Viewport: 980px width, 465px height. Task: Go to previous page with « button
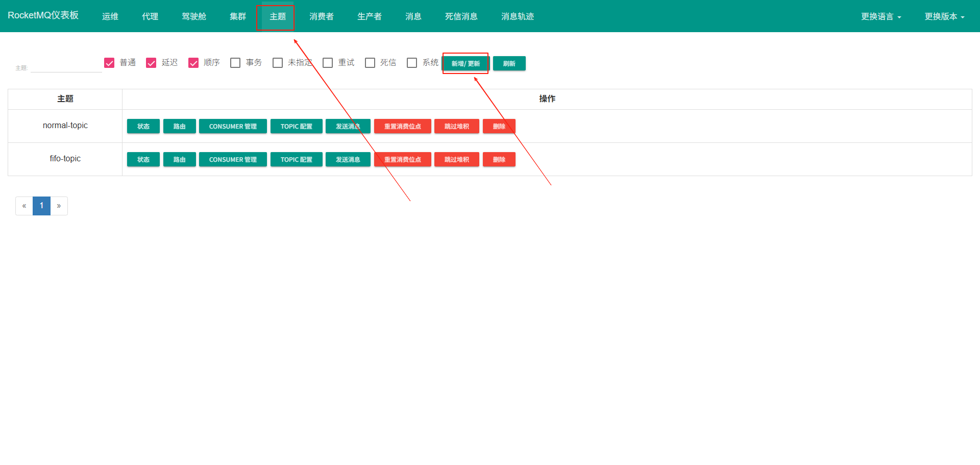point(24,206)
